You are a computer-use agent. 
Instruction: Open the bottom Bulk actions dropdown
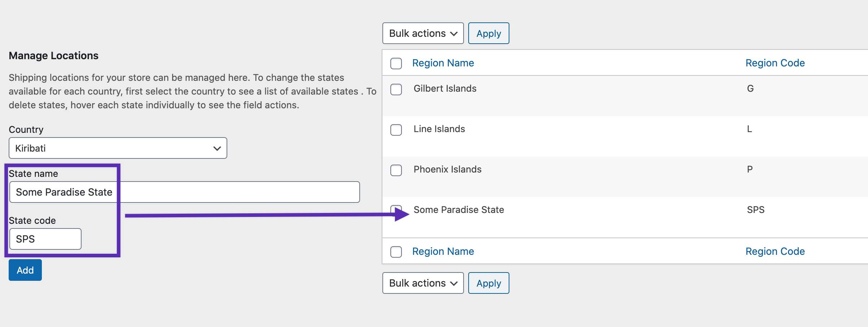coord(422,283)
